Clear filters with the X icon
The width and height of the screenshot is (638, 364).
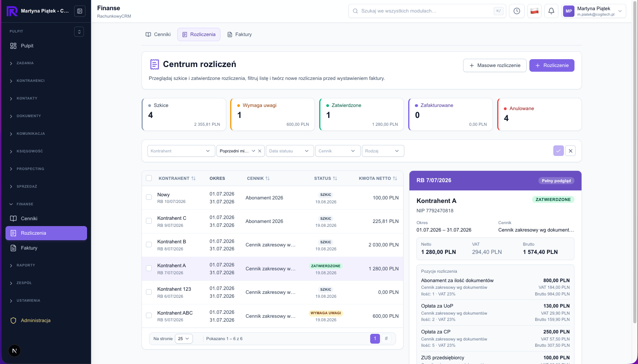pos(571,151)
